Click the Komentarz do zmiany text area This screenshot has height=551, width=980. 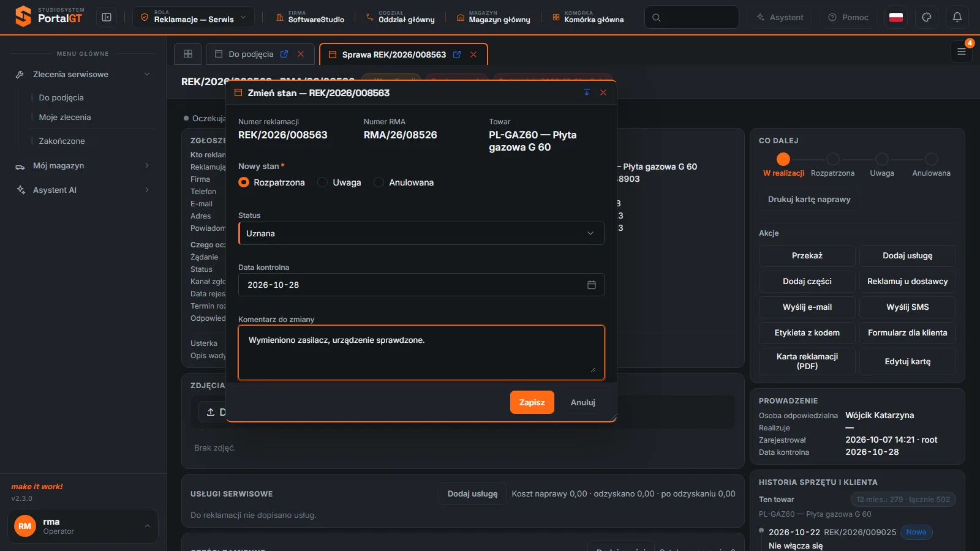(421, 353)
